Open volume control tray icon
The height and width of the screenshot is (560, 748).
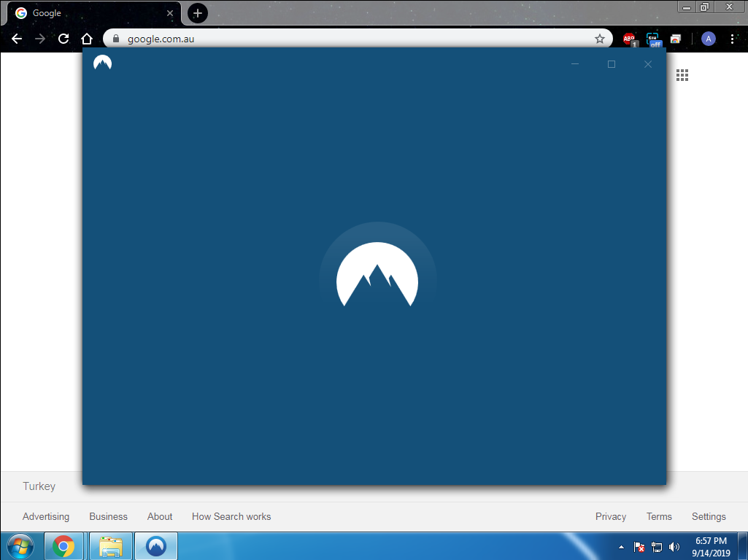674,547
